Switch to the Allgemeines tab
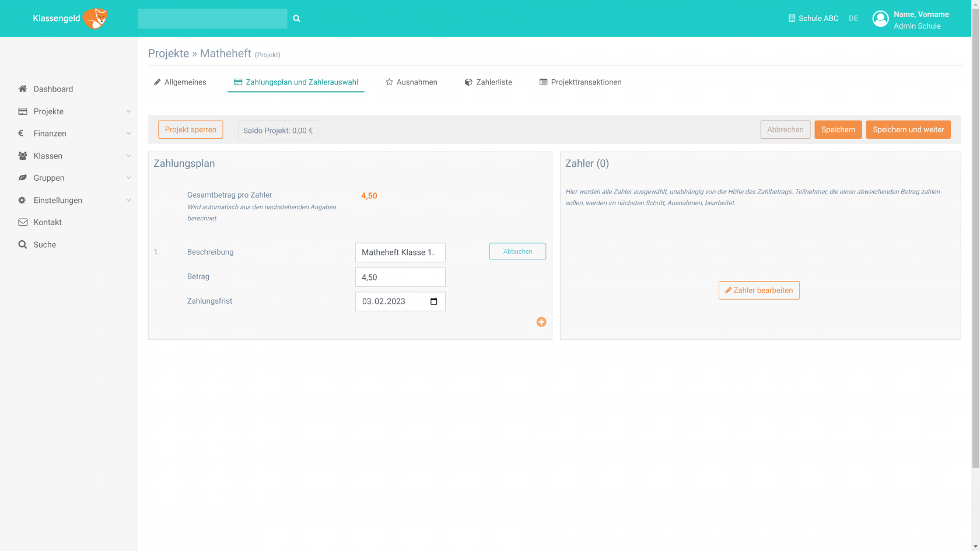The image size is (980, 551). tap(180, 82)
